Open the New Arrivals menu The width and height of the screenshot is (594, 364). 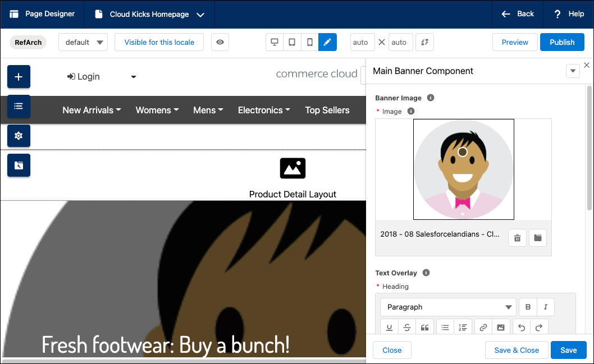(92, 110)
